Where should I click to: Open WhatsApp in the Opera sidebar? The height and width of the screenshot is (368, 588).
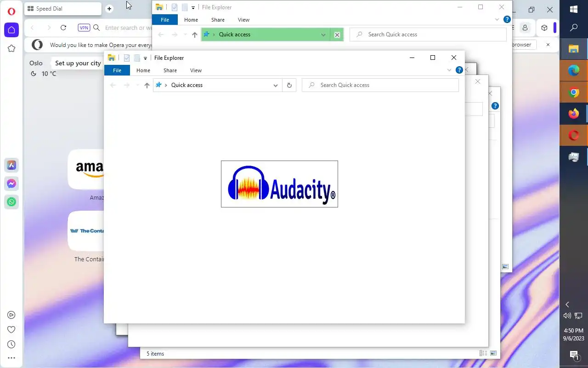tap(11, 201)
